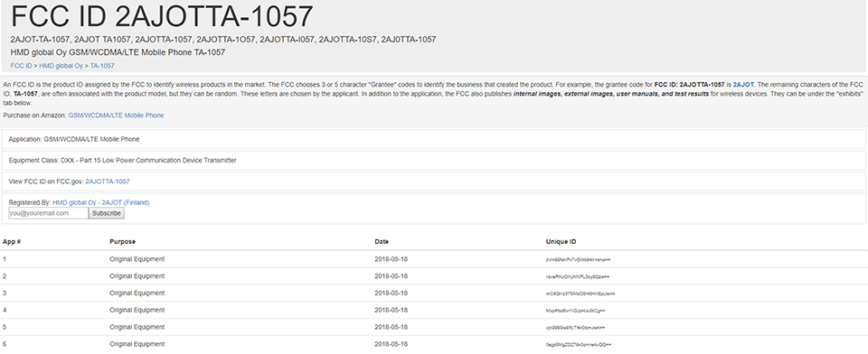Screen dimensions: 868x354
Task: Click HMD global Oy GSM/WCDMA/LTE Mobile Phone TA-1057 subtitle
Action: click(118, 52)
